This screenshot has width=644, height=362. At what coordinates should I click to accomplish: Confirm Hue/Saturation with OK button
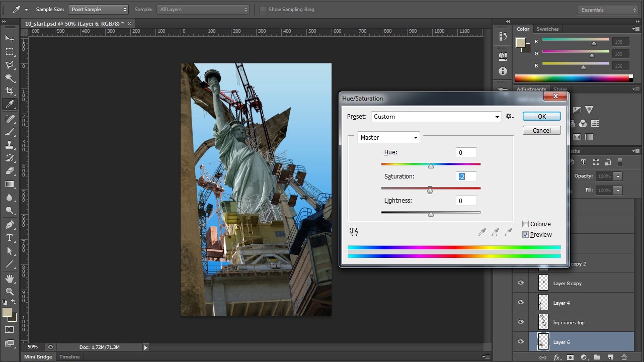click(542, 117)
